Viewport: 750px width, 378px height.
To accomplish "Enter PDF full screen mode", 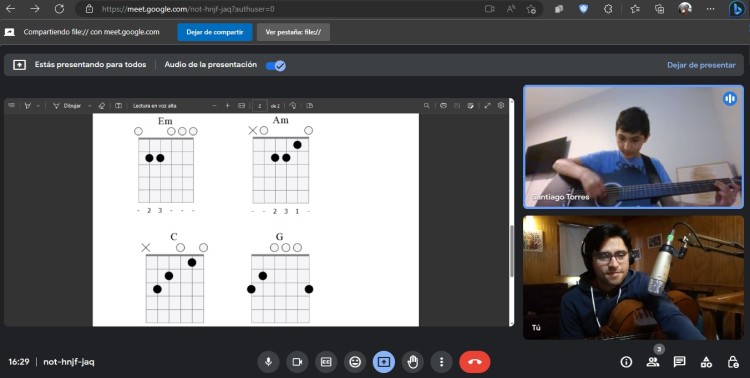I will [487, 106].
